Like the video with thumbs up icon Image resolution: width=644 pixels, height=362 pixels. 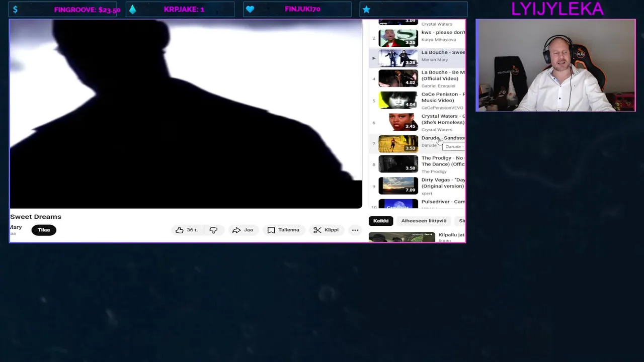click(x=180, y=230)
